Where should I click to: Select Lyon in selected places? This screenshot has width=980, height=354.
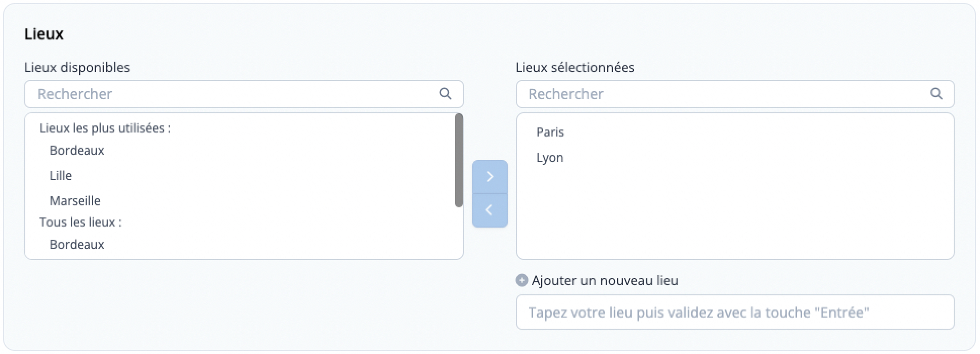550,158
